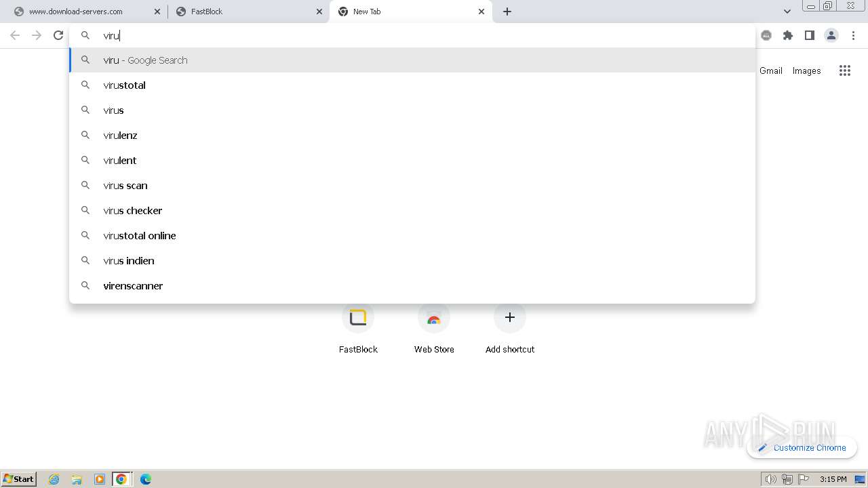This screenshot has width=868, height=488.
Task: Open the Gmail link
Action: pyautogui.click(x=771, y=70)
